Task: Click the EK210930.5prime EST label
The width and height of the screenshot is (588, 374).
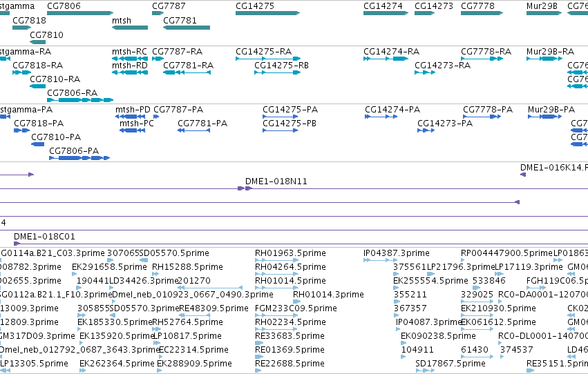Action: pos(498,308)
